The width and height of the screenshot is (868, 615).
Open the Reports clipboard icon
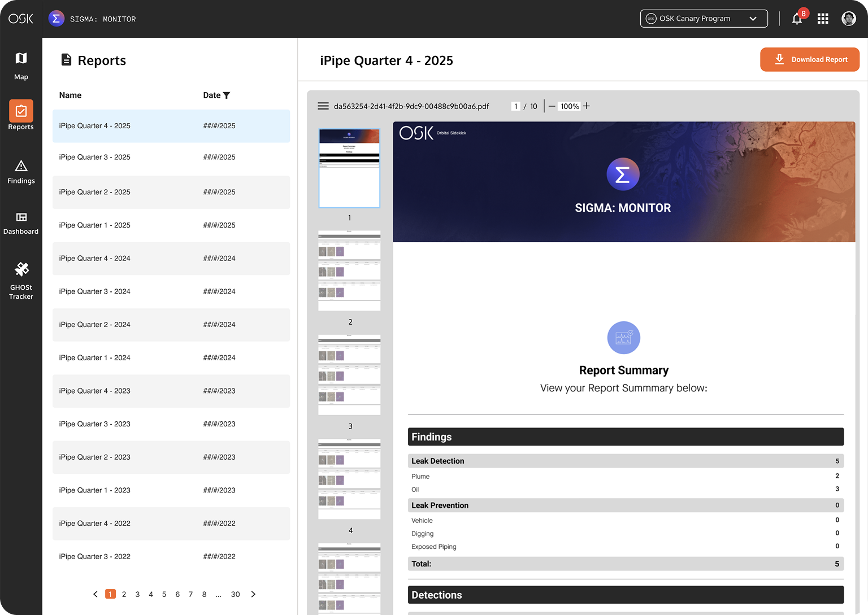(x=21, y=111)
